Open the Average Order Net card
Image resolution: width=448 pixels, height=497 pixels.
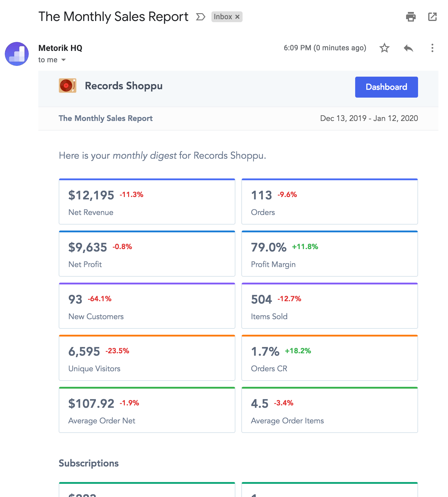147,410
